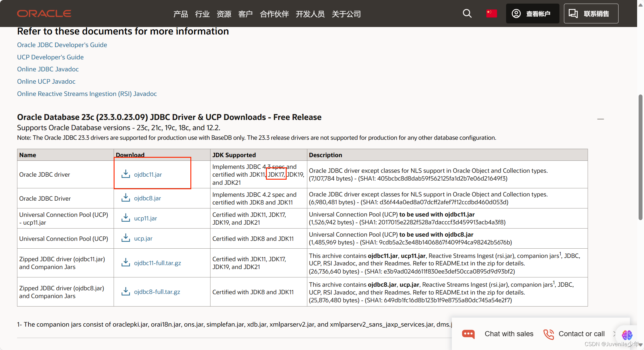Open the 资源 menu

224,14
